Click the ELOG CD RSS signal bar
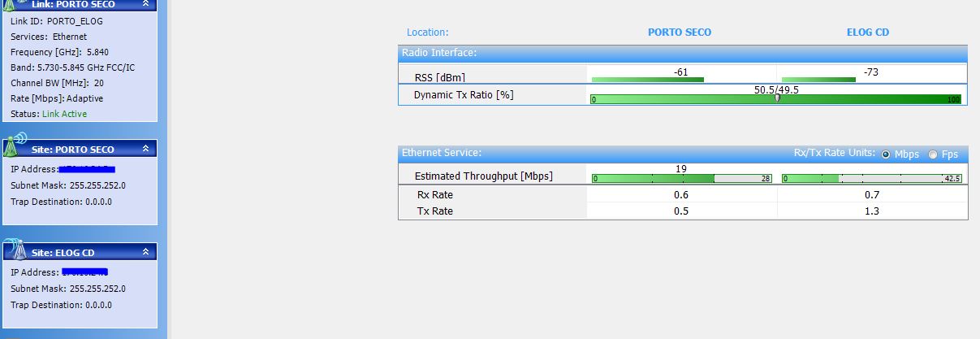The image size is (980, 339). 818,80
